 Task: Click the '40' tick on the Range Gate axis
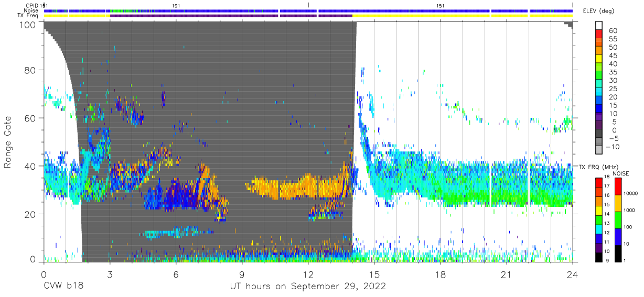(31, 166)
